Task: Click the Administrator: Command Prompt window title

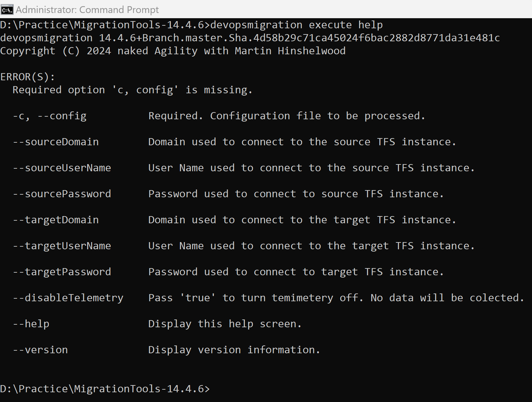Action: tap(87, 10)
